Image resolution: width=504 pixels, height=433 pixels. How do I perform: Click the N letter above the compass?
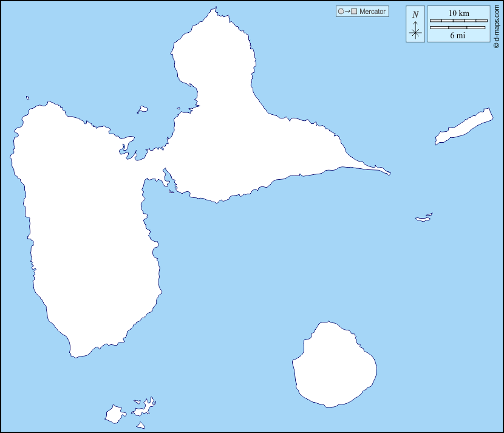415,15
